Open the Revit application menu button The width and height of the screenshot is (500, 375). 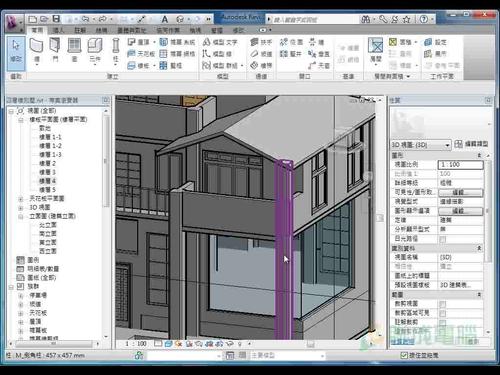13,23
